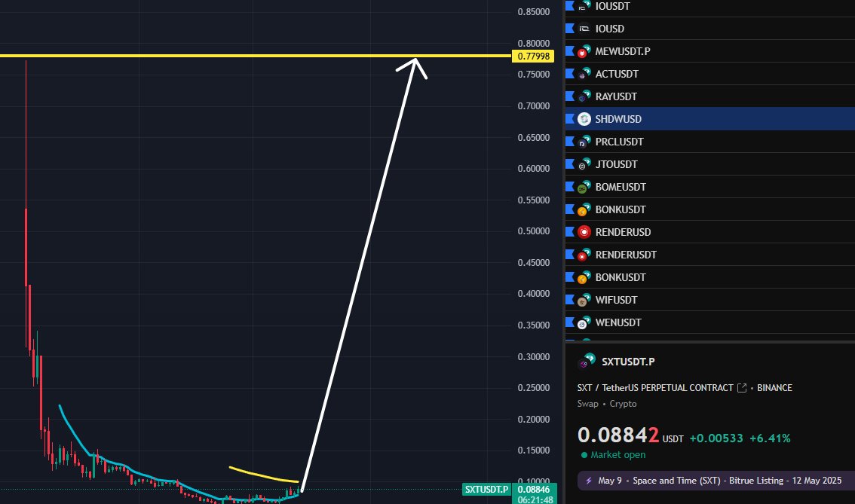This screenshot has height=504, width=855.
Task: Toggle the blue flag on the WENUSDT row
Action: pyautogui.click(x=570, y=322)
